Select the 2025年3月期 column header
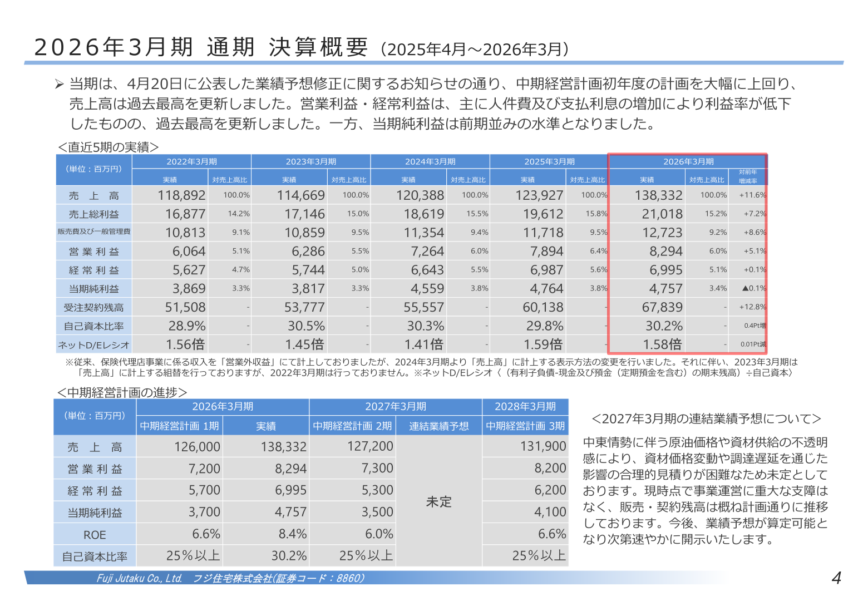The height and width of the screenshot is (601, 868). [549, 161]
